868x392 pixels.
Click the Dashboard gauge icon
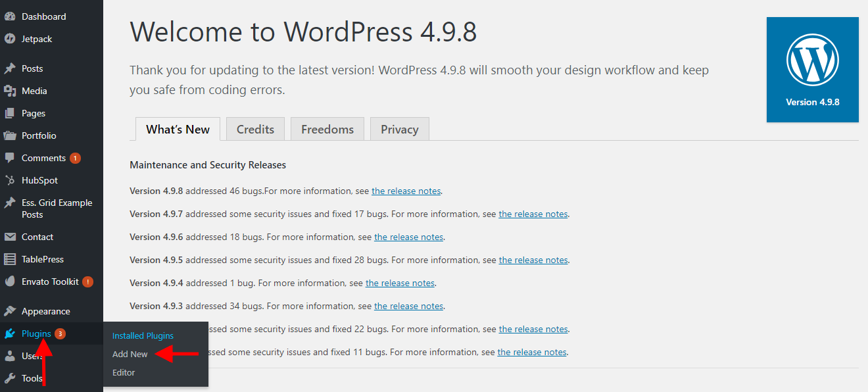(x=10, y=16)
